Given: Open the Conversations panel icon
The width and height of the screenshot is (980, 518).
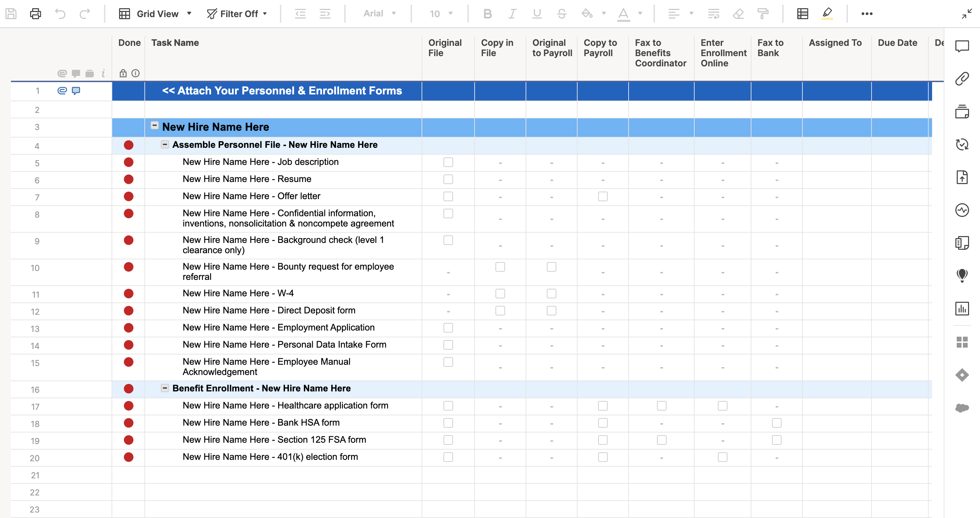Looking at the screenshot, I should (962, 47).
